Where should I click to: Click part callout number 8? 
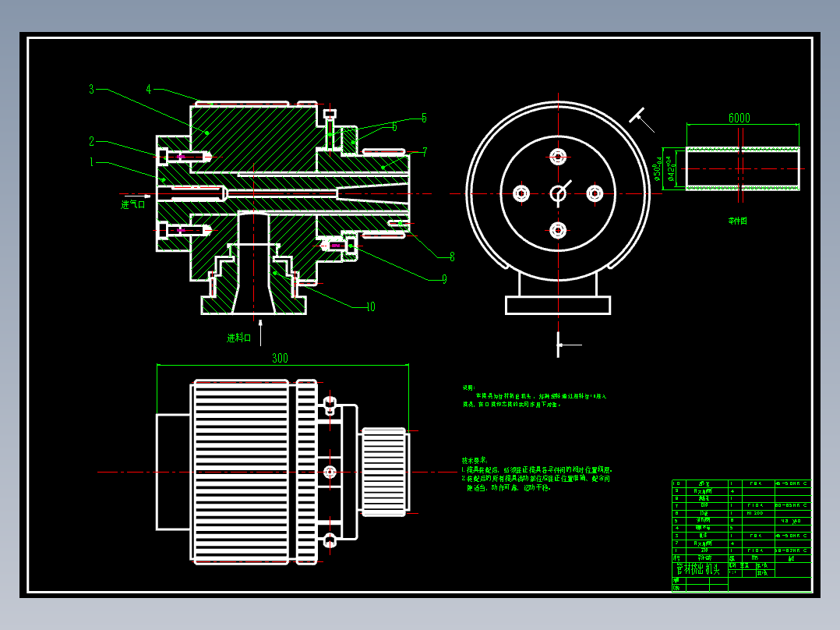[x=452, y=257]
